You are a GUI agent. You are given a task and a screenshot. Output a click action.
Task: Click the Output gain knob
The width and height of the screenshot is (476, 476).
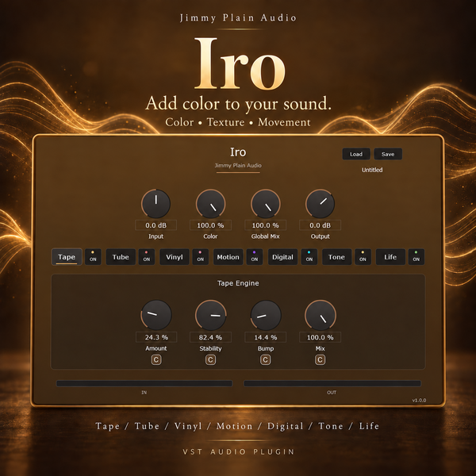[x=320, y=204]
